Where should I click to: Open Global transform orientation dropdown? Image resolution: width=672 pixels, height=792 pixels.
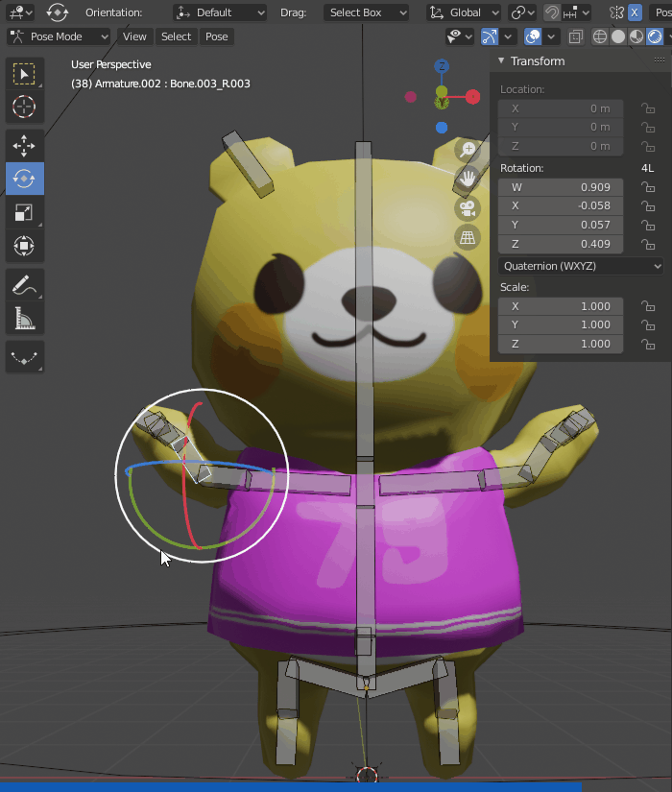pyautogui.click(x=464, y=12)
